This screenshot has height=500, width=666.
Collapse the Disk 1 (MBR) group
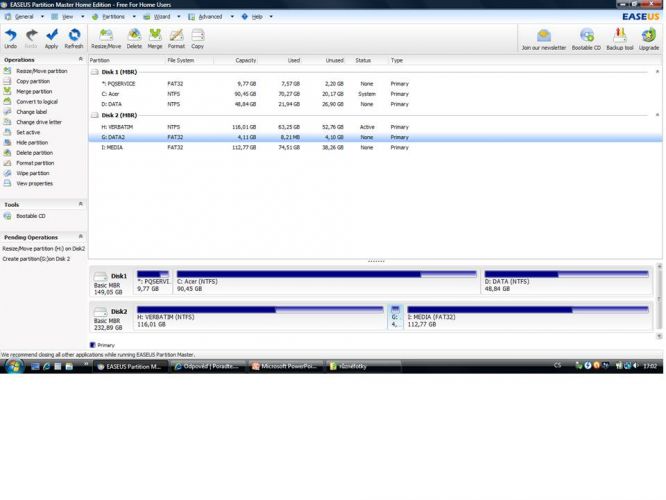[x=658, y=72]
